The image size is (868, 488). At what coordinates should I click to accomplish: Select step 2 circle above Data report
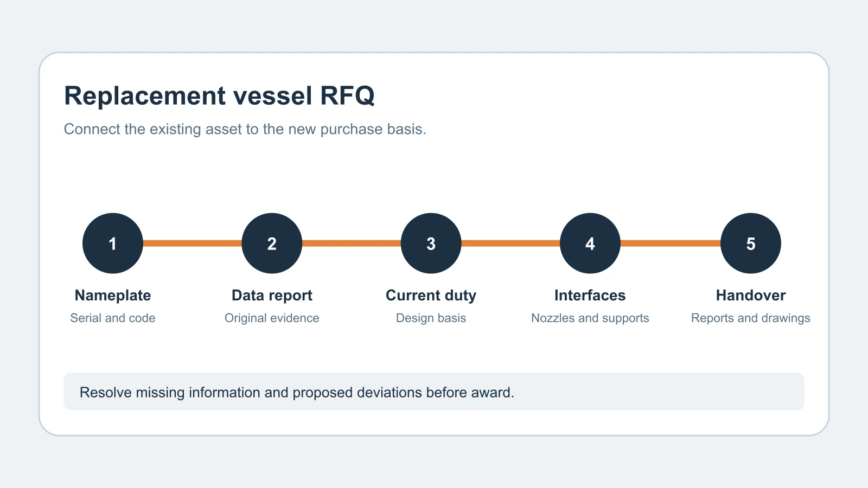pyautogui.click(x=272, y=243)
